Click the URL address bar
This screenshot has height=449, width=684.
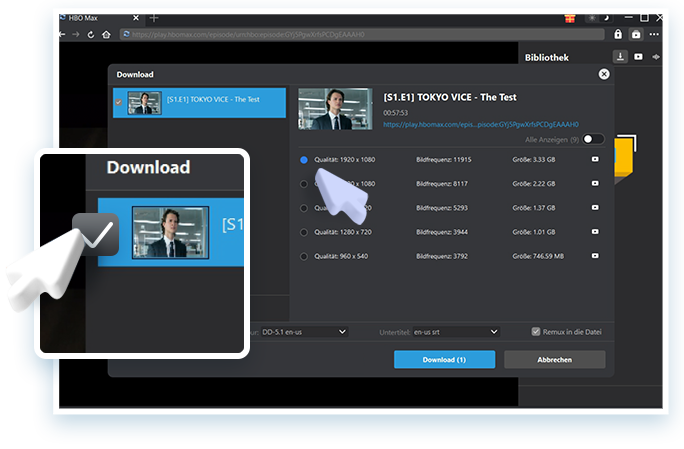(x=362, y=34)
